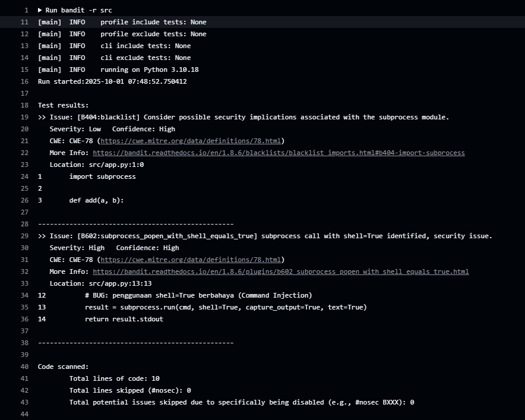Select line number 43 for potential issues skipped

24,402
